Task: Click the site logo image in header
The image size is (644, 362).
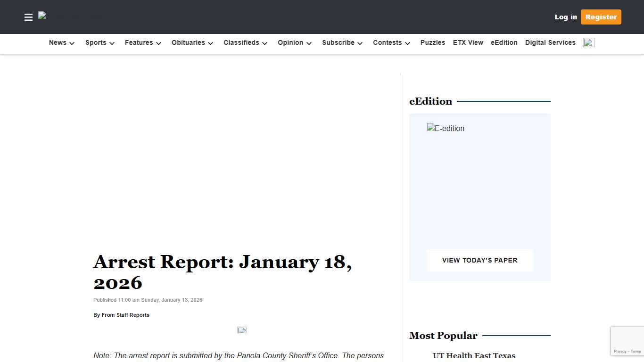Action: coord(70,16)
